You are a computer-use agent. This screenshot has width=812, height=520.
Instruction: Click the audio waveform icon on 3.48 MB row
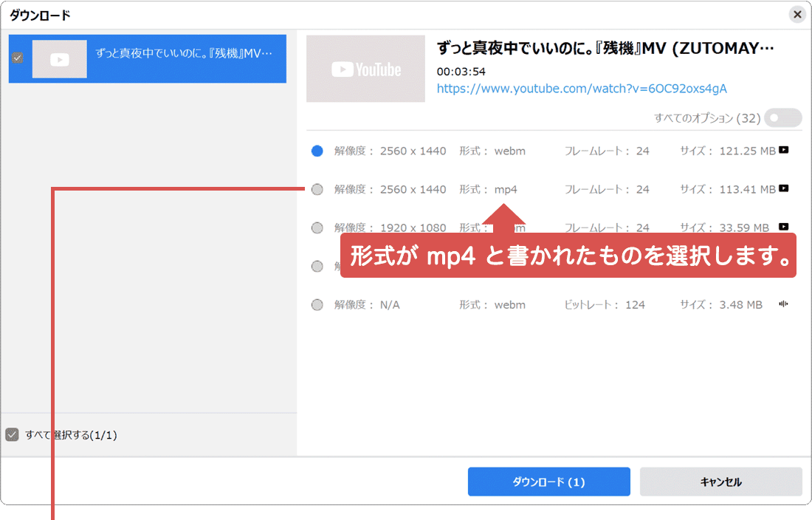click(x=783, y=304)
